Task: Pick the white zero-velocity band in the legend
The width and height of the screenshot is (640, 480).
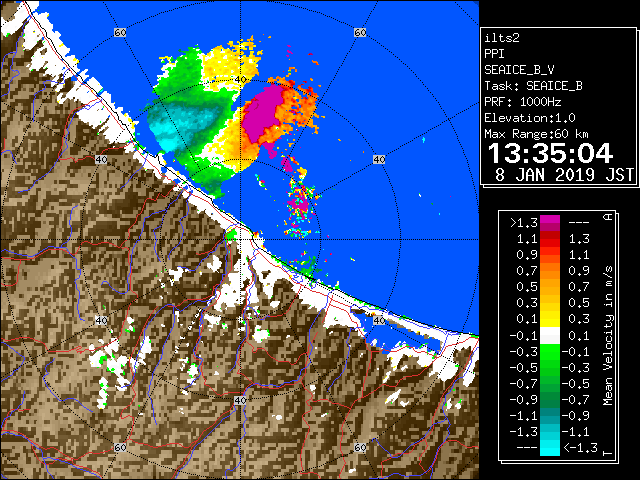Action: coord(550,336)
